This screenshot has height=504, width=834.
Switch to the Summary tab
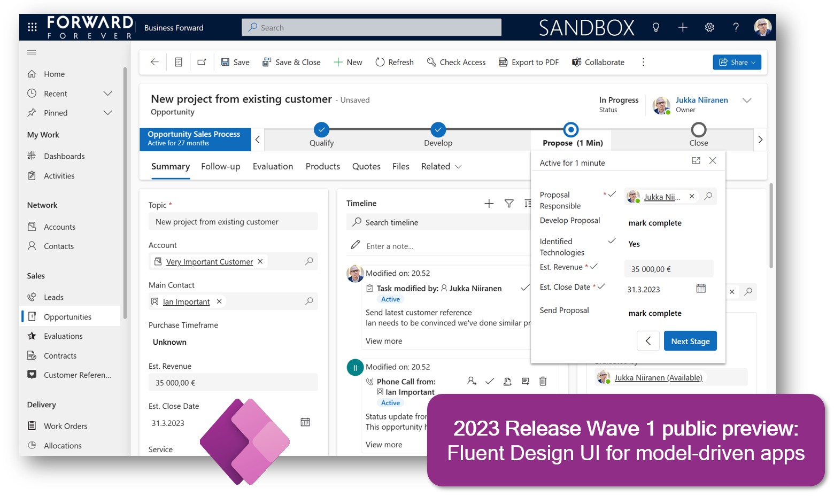[x=171, y=166]
